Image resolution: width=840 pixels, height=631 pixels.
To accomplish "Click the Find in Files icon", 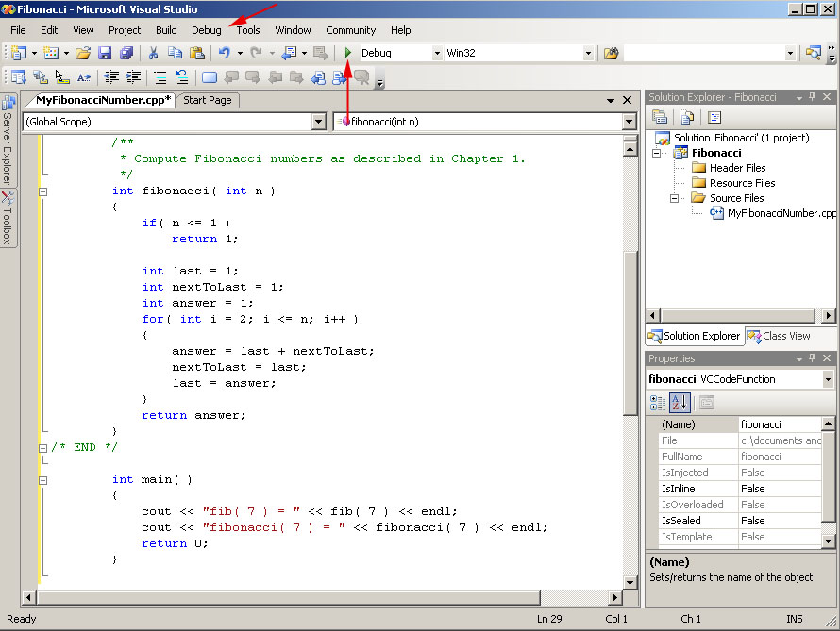I will point(611,53).
